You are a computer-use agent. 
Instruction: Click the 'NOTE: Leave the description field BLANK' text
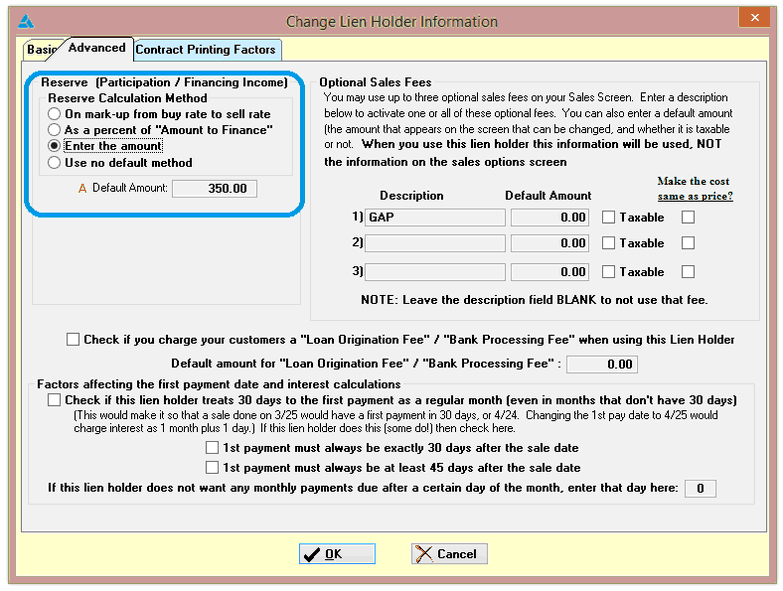click(x=534, y=300)
